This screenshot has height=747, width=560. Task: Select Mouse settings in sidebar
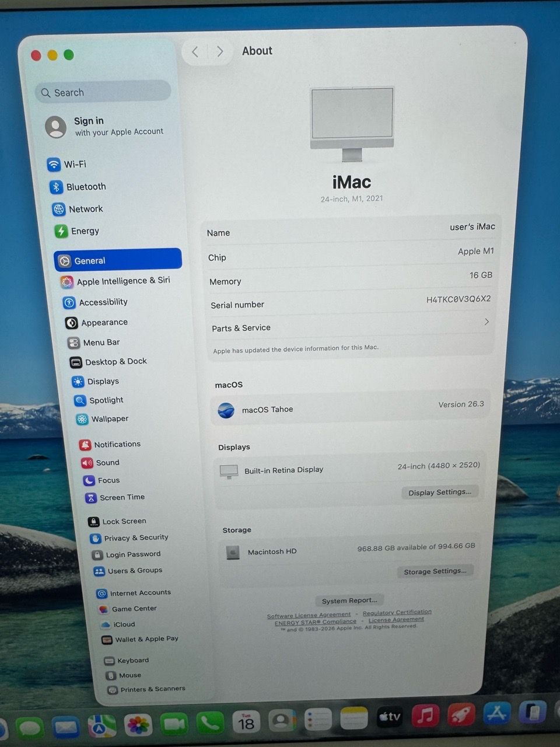[x=124, y=675]
